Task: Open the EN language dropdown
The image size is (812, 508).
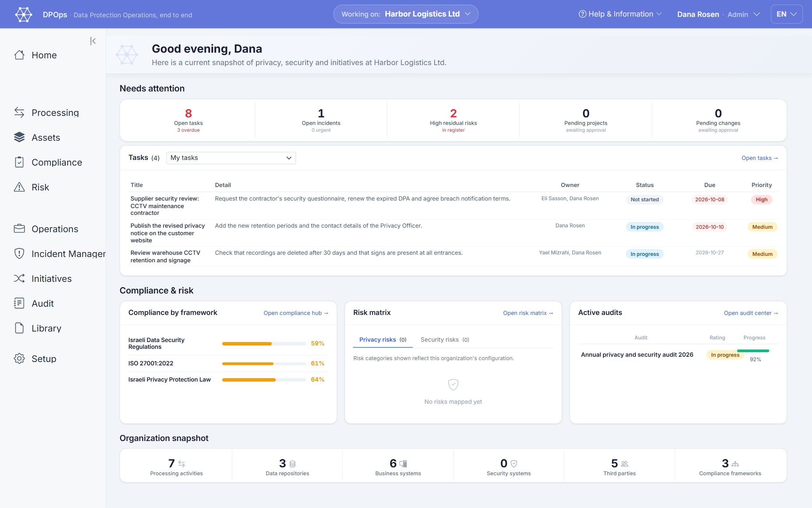Action: [x=786, y=14]
